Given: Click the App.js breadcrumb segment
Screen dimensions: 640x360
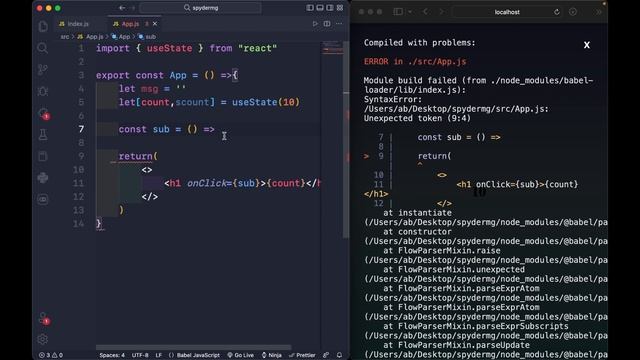Looking at the screenshot, I should (91, 36).
